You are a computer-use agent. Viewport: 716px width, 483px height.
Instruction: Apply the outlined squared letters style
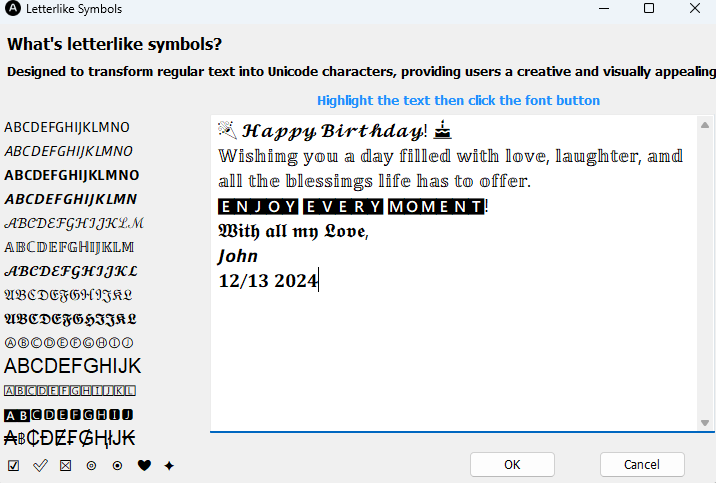(x=70, y=390)
